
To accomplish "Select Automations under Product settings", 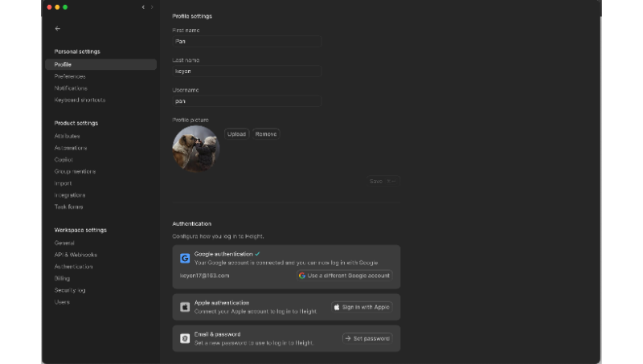I will click(x=71, y=148).
